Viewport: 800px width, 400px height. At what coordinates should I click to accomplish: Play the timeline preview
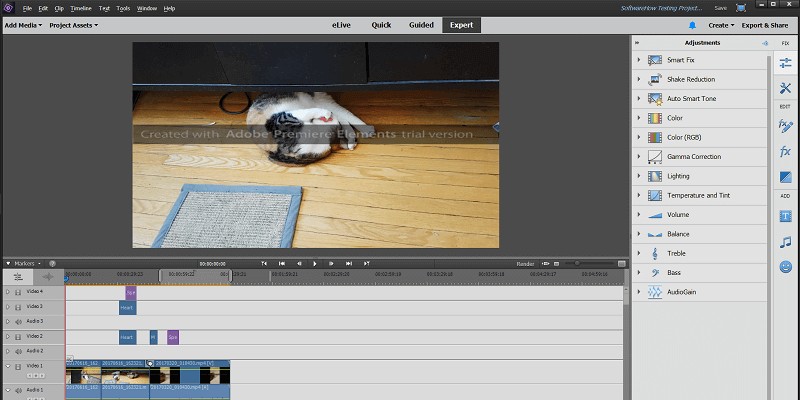(315, 264)
